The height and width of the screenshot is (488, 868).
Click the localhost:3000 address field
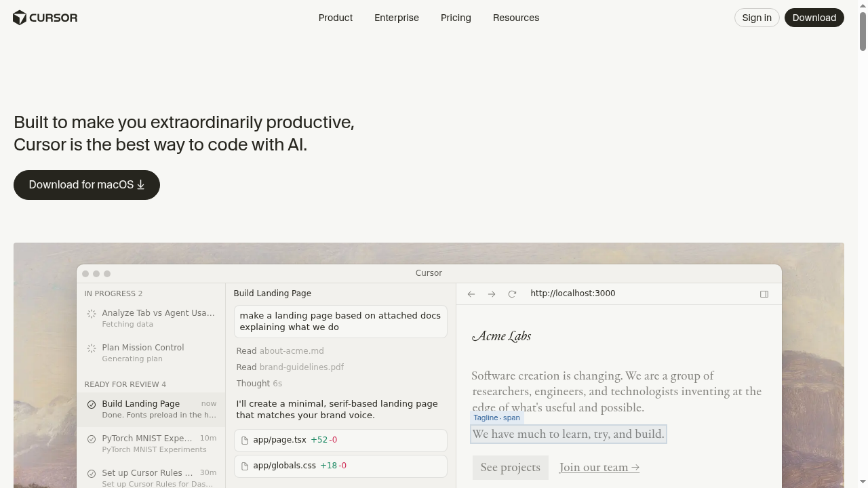572,293
